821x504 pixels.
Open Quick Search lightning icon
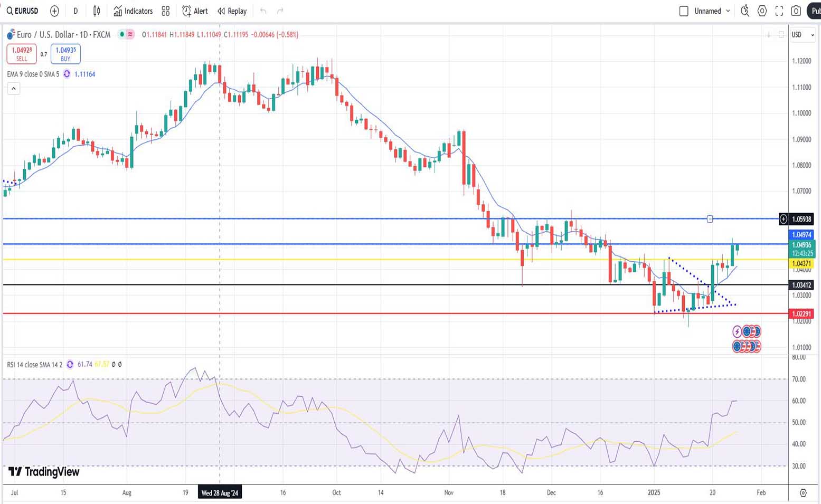(x=744, y=11)
